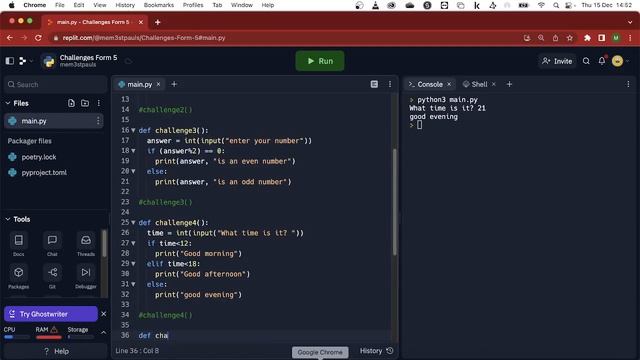Collapse the Files section
The width and height of the screenshot is (640, 360).
[x=7, y=103]
